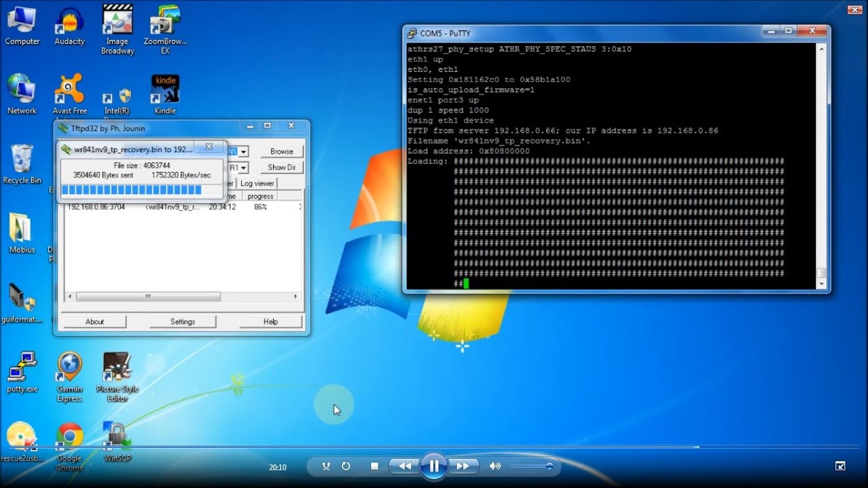The height and width of the screenshot is (488, 868).
Task: Click the 'TFTP from server 192.168.0.66' line
Action: [563, 131]
